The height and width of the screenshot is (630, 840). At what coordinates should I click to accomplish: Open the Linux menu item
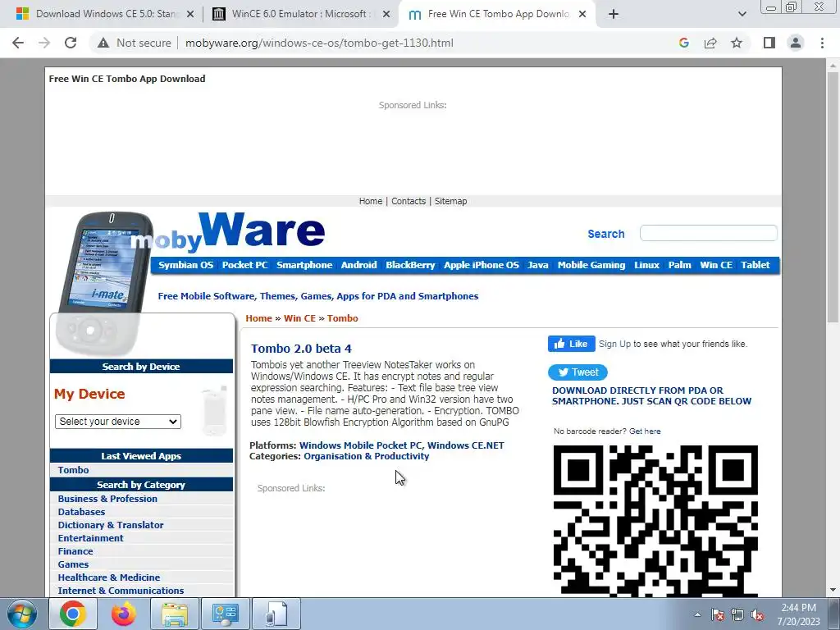[x=646, y=265]
